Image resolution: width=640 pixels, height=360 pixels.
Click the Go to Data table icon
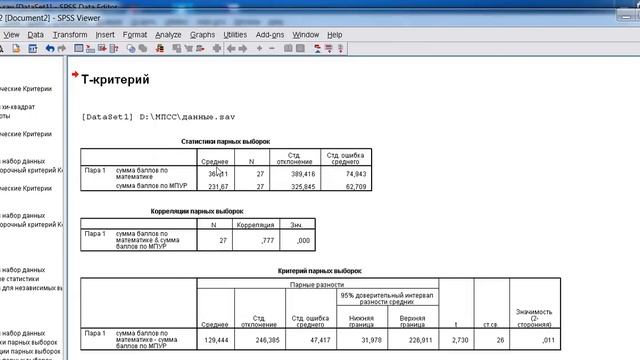(x=78, y=49)
